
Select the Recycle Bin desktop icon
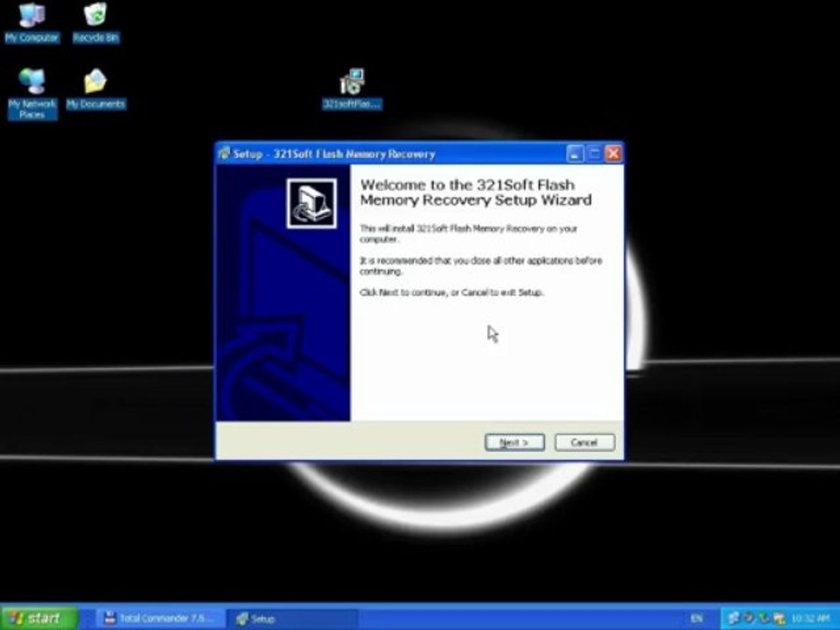pyautogui.click(x=96, y=23)
